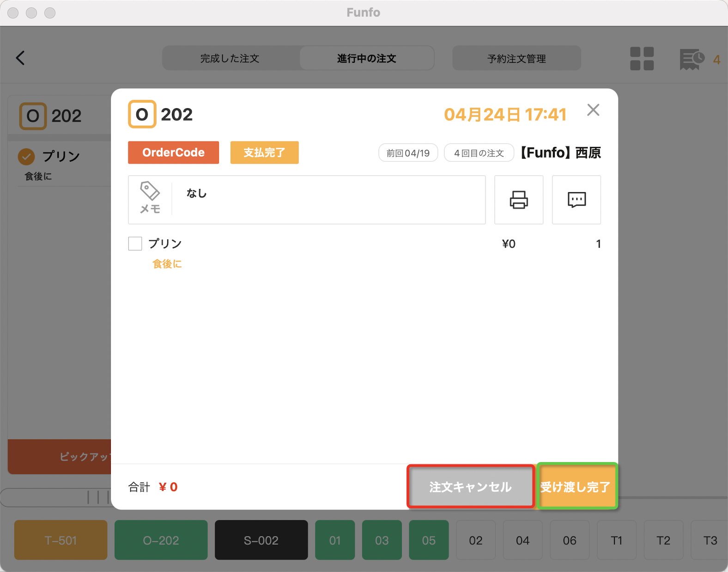Switch to 完成した注文 tab
Image resolution: width=728 pixels, height=572 pixels.
pyautogui.click(x=230, y=58)
